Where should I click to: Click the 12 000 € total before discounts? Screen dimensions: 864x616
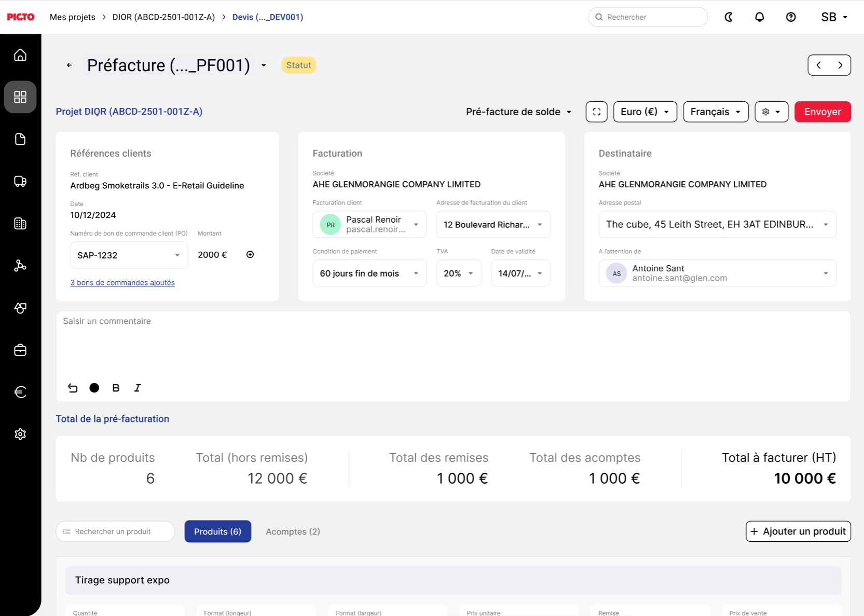[278, 479]
